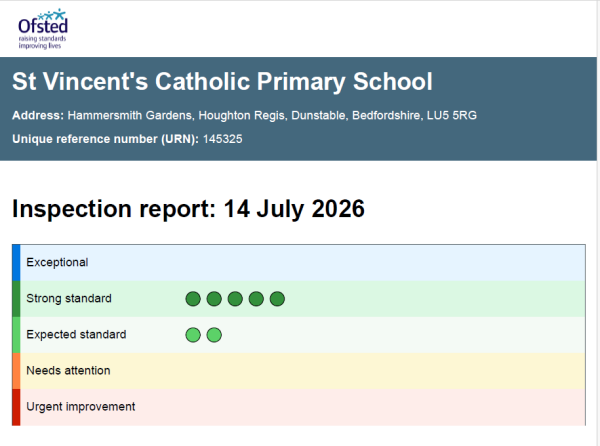The width and height of the screenshot is (600, 446).
Task: Click the Address label
Action: (x=38, y=115)
